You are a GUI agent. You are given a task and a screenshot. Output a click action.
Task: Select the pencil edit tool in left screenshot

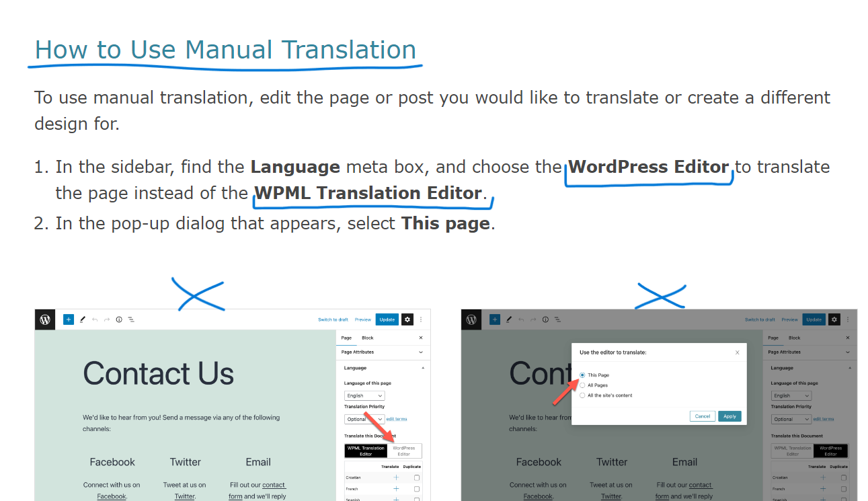coord(83,319)
